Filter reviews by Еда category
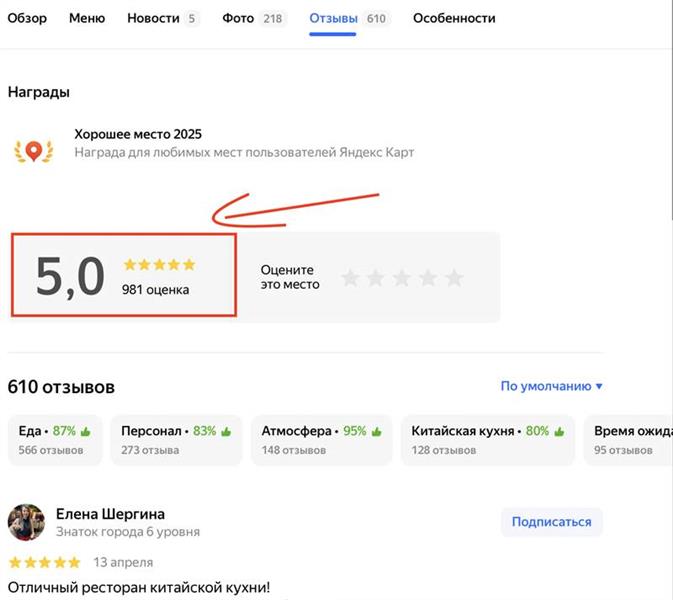The image size is (673, 600). point(55,440)
